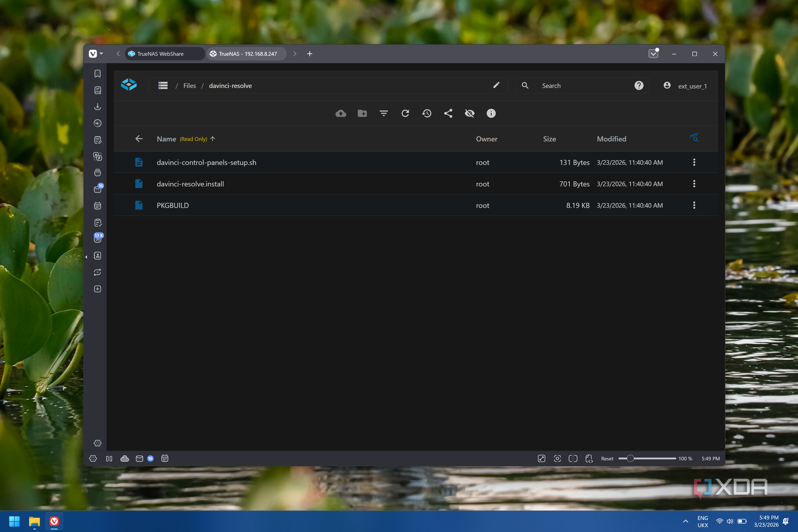This screenshot has width=798, height=532.
Task: Sort files by Size column
Action: tap(549, 139)
